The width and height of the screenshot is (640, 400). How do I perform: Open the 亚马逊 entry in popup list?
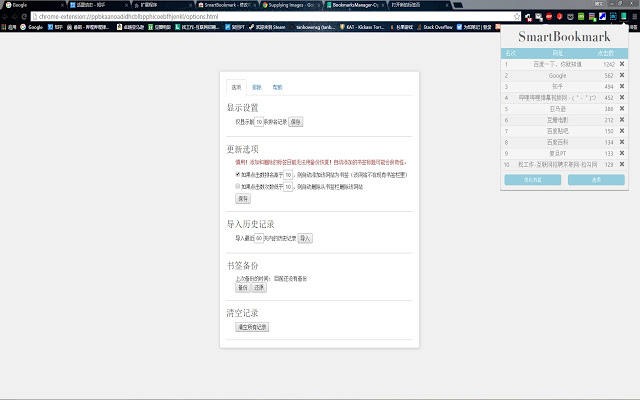point(557,109)
